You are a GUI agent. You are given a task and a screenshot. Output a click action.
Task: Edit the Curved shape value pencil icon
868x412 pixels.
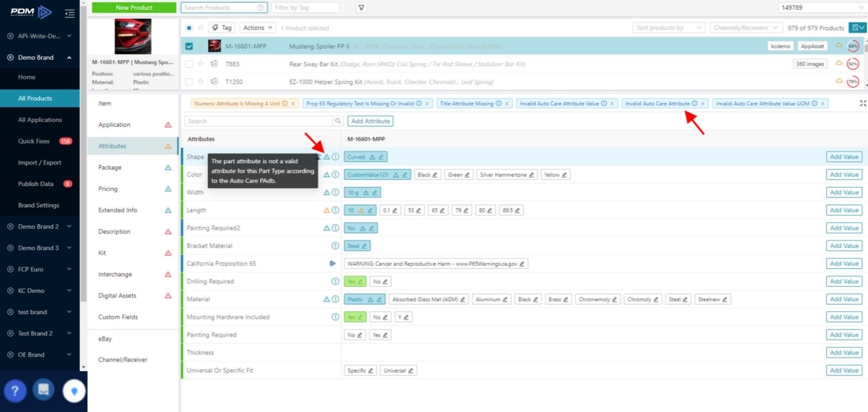pyautogui.click(x=381, y=157)
